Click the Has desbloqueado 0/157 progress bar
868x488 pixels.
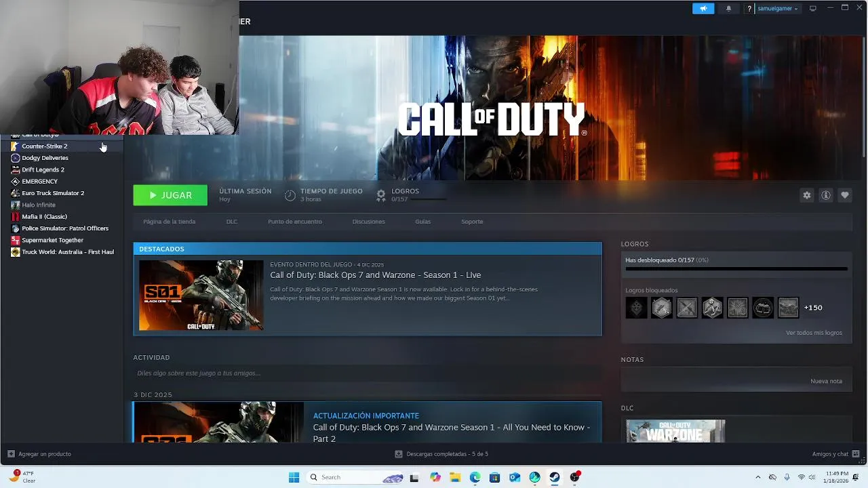[x=736, y=269]
